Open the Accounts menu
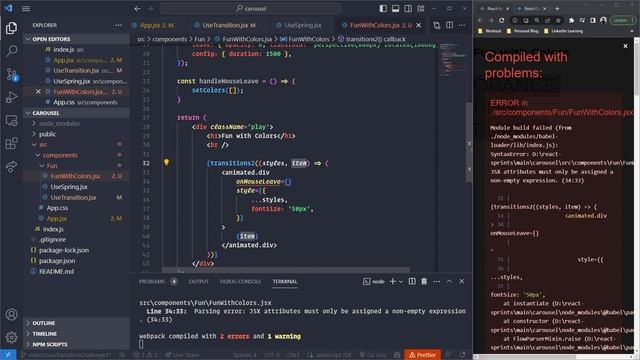 pos(11,315)
